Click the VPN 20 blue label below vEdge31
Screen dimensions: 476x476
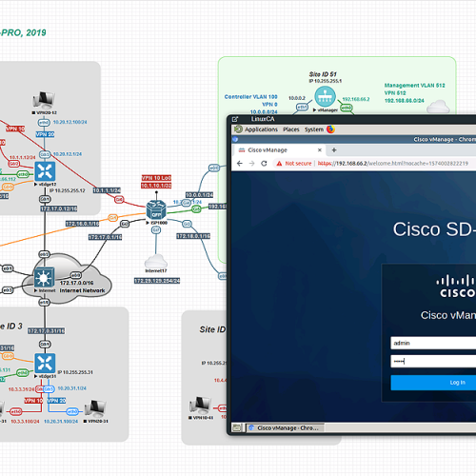click(x=56, y=401)
